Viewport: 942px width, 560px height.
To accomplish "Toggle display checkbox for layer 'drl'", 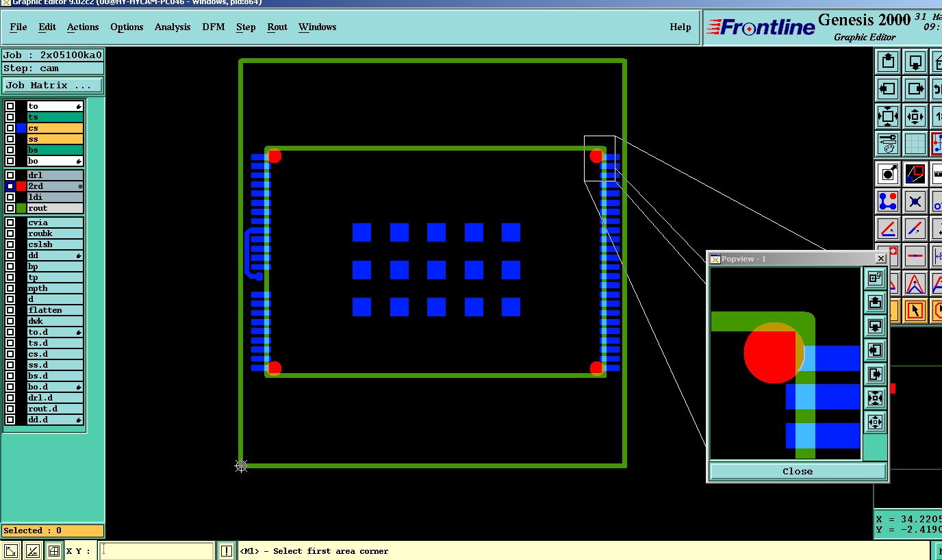I will pyautogui.click(x=10, y=175).
